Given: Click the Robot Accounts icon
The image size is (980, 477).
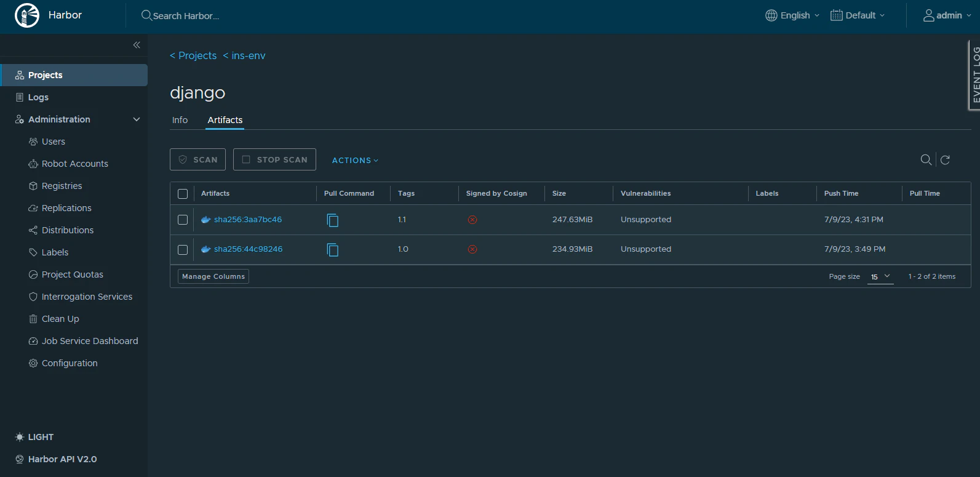Looking at the screenshot, I should point(33,164).
